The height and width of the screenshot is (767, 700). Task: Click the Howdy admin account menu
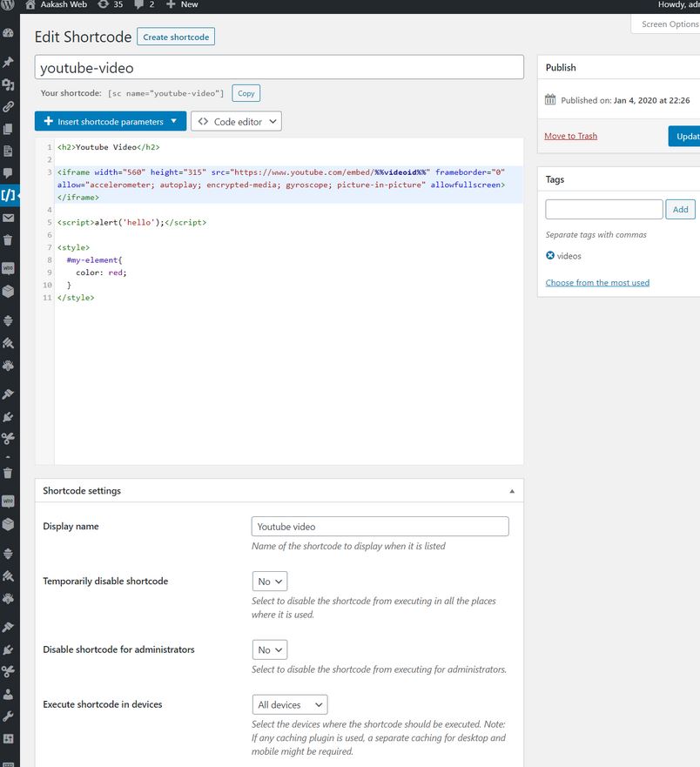coord(678,4)
